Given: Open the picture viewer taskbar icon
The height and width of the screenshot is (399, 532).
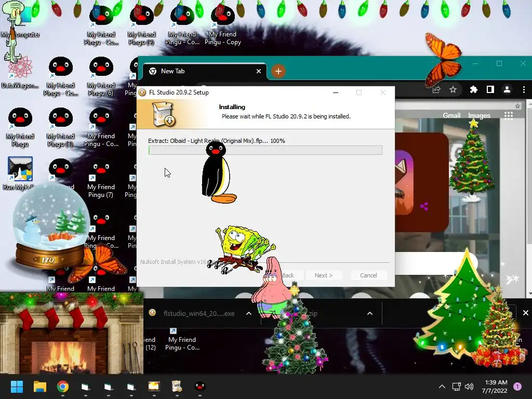Looking at the screenshot, I should pos(154,387).
